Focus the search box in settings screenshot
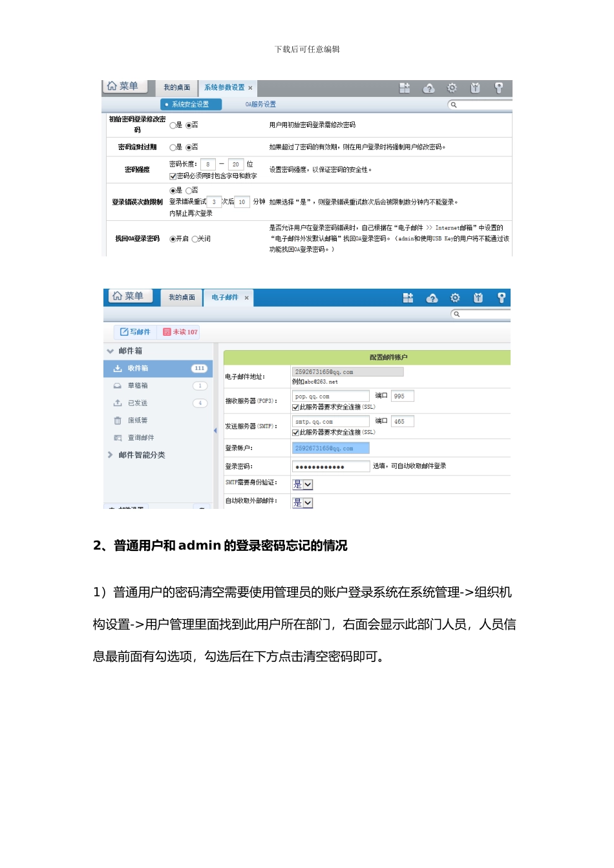 click(480, 105)
